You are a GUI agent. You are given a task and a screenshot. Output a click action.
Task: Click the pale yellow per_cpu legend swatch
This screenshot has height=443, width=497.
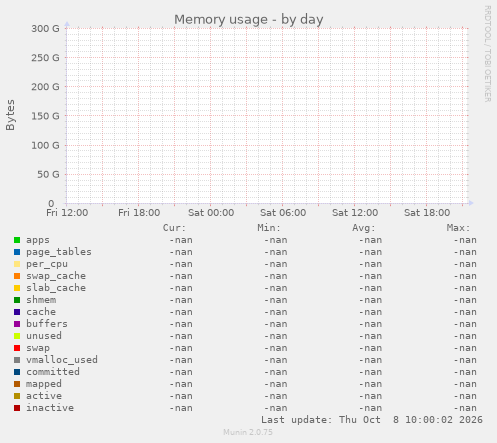click(17, 264)
